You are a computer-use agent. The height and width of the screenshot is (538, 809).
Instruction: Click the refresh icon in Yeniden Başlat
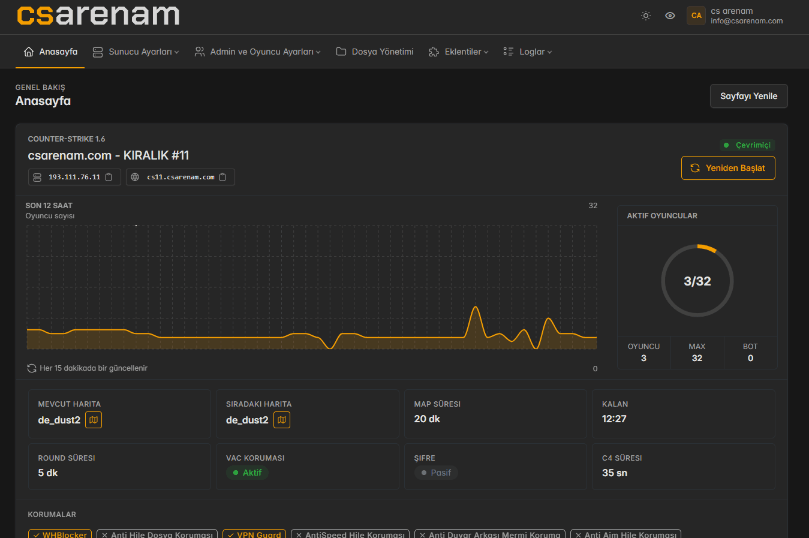695,168
